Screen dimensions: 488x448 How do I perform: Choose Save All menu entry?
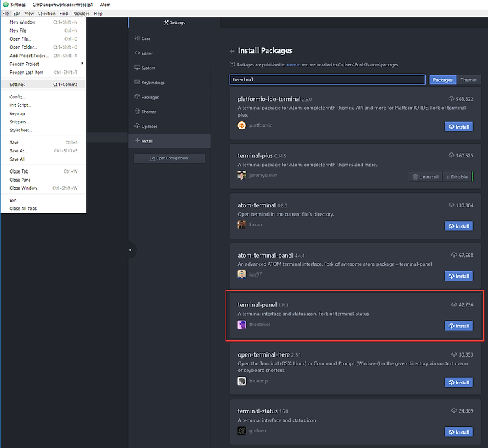point(43,159)
